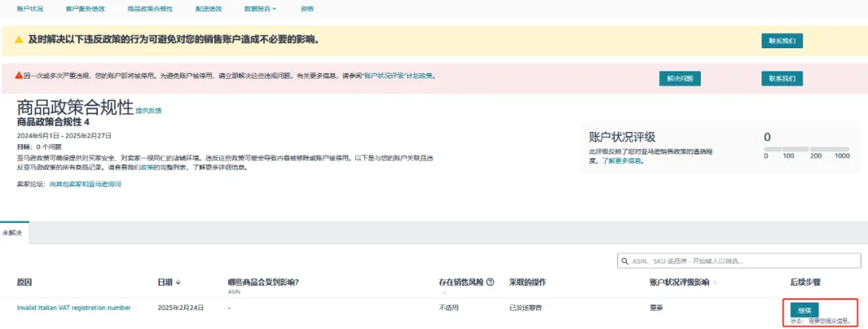Image resolution: width=868 pixels, height=329 pixels.
Task: Click the 继续 button for VAT issue
Action: point(805,310)
